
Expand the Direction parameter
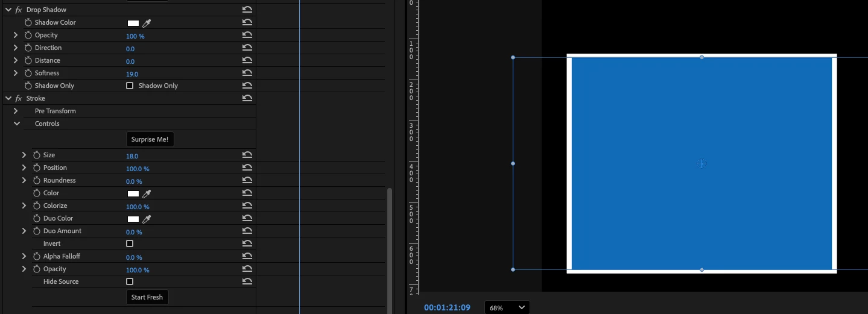16,48
